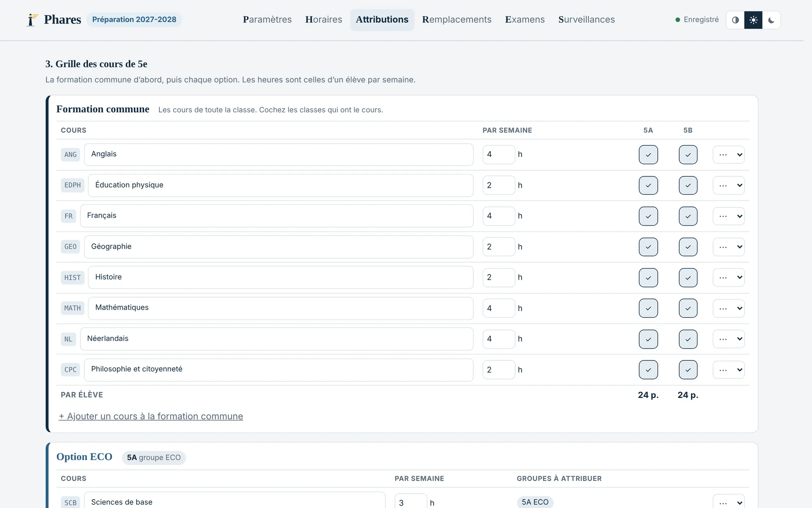
Task: Open Philosophie et citoyenneté actions dropdown
Action: (729, 370)
